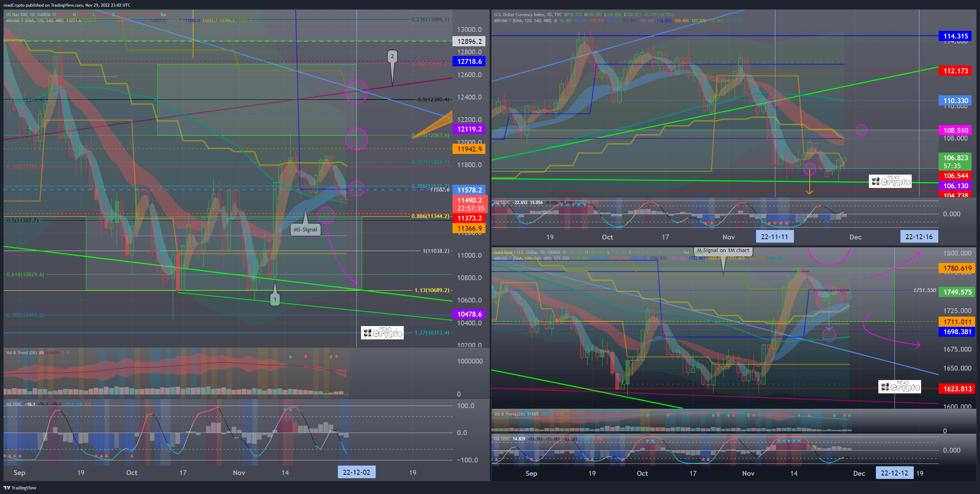The width and height of the screenshot is (980, 494).
Task: Click the 22-11-11 date marker
Action: click(x=775, y=236)
